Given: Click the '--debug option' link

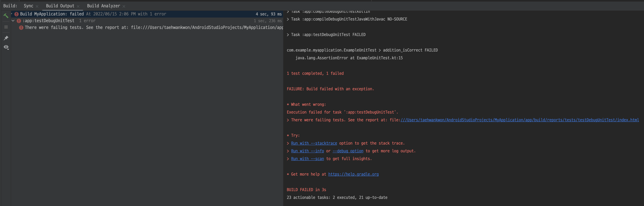Looking at the screenshot, I should 348,151.
